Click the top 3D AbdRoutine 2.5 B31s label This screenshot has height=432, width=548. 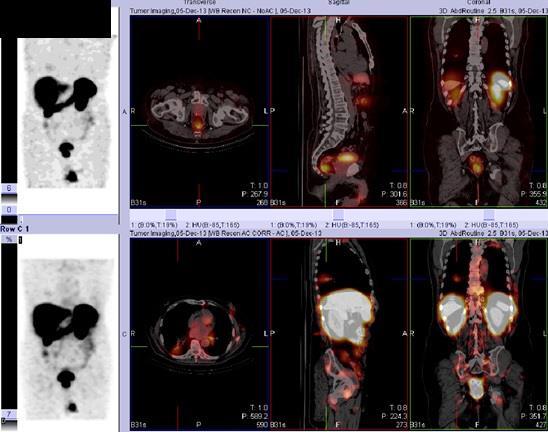[x=493, y=11]
